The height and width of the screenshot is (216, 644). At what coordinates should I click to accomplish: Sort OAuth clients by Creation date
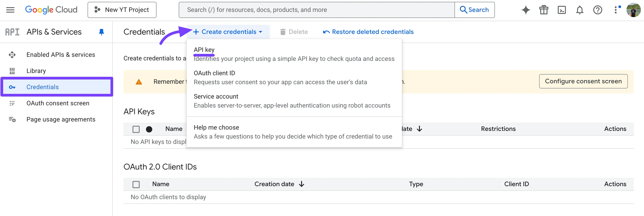279,184
